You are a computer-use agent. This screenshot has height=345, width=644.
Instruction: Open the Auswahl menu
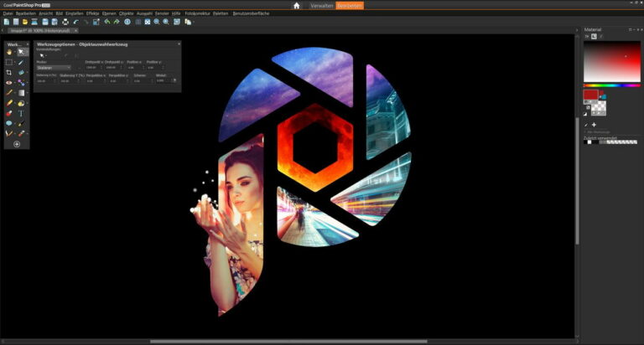click(144, 13)
